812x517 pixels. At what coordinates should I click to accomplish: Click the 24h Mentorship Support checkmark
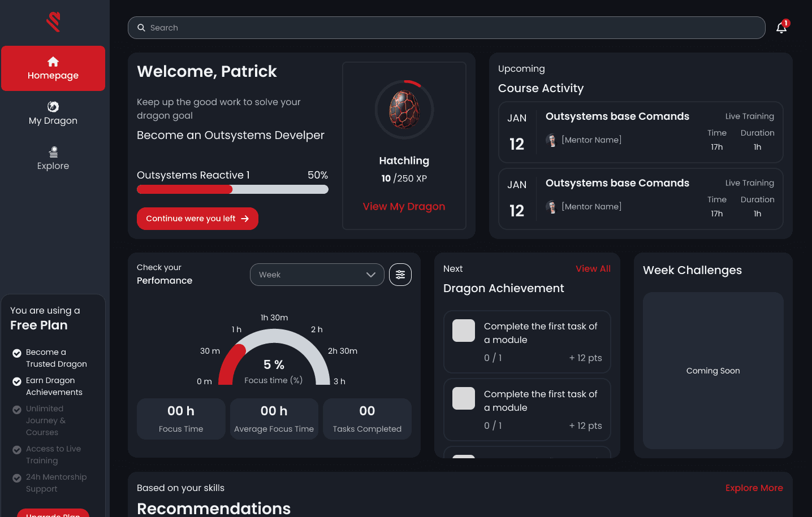tap(17, 478)
